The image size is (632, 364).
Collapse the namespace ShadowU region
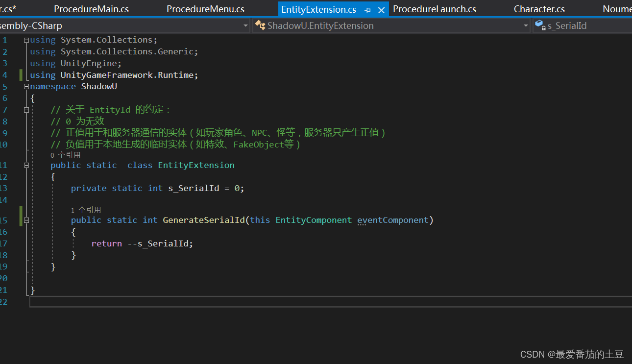(26, 86)
